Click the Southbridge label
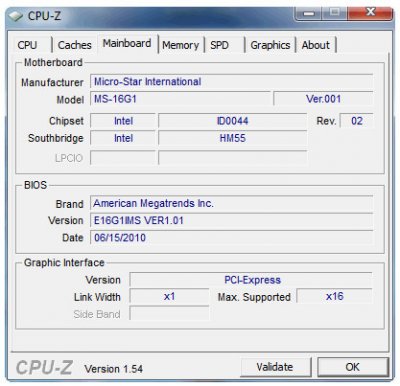This screenshot has width=400, height=386. (x=56, y=138)
